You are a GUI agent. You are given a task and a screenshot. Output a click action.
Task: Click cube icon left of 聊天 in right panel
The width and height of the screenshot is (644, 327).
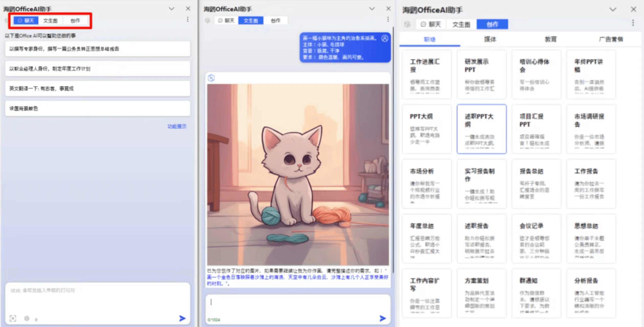(x=407, y=24)
